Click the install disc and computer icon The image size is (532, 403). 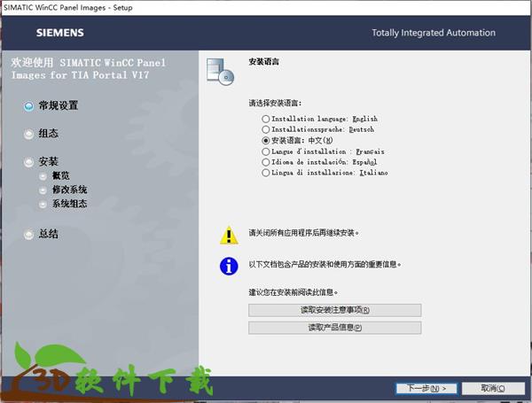[x=220, y=72]
